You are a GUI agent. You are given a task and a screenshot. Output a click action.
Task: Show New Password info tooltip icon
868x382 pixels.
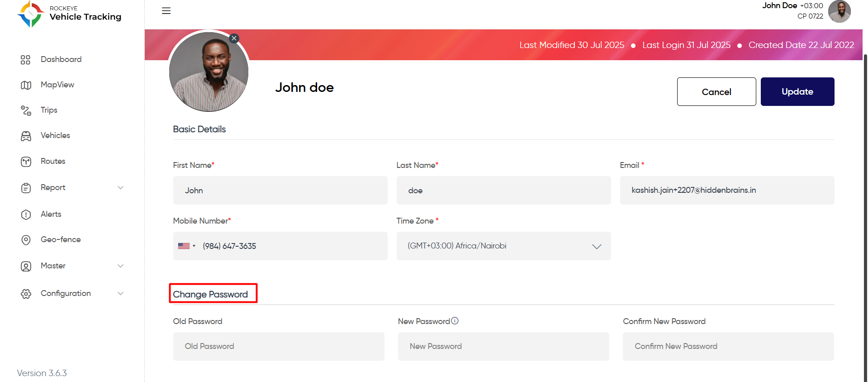(455, 321)
